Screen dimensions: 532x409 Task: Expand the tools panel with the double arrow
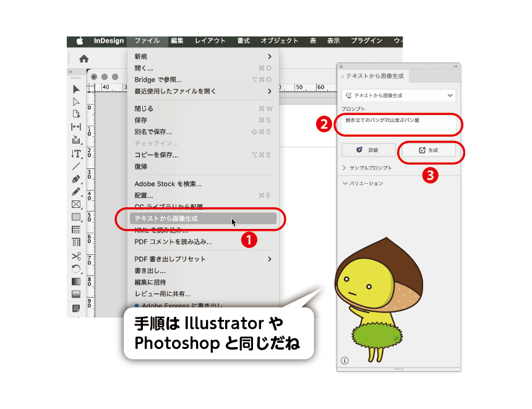tap(71, 72)
